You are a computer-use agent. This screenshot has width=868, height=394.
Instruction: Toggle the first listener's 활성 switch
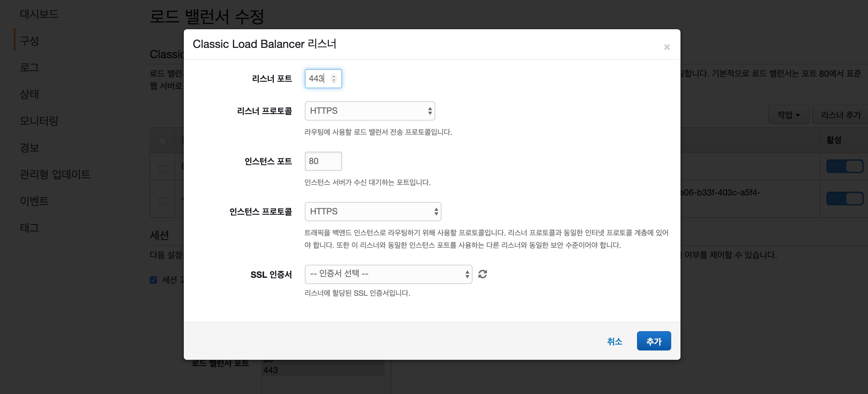pos(844,166)
